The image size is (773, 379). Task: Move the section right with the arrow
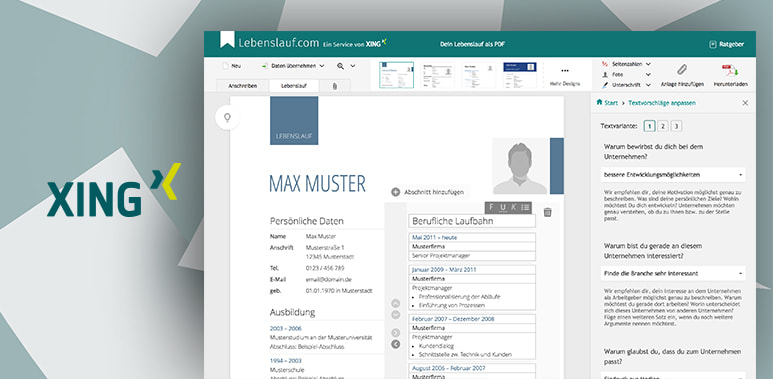click(395, 333)
